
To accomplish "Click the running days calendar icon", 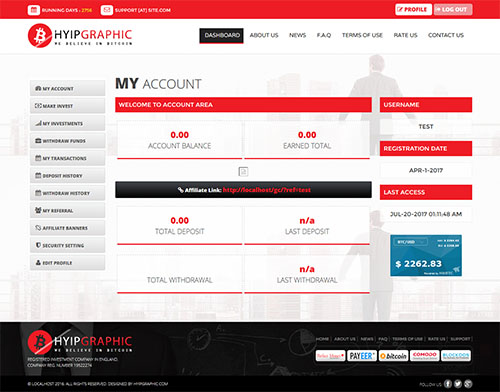I will pyautogui.click(x=34, y=10).
